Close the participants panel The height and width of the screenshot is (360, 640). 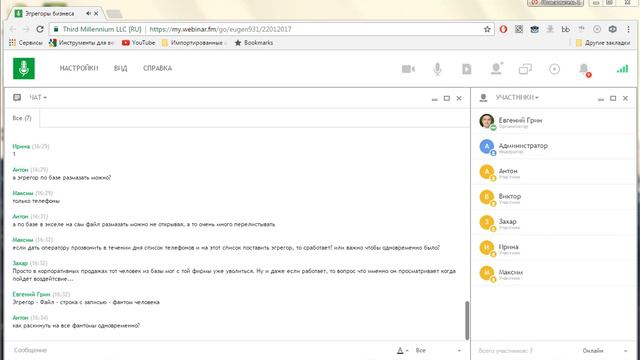625,98
